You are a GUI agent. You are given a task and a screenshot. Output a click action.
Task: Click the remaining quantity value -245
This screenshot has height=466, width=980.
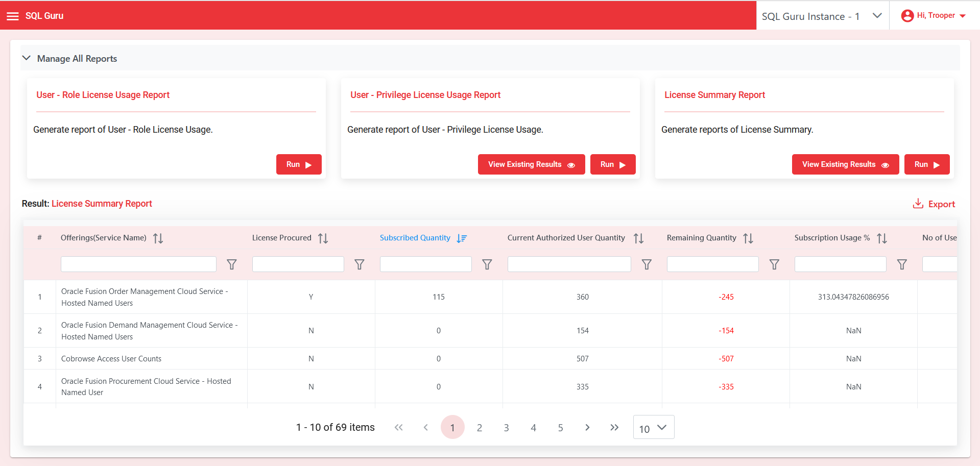point(726,297)
